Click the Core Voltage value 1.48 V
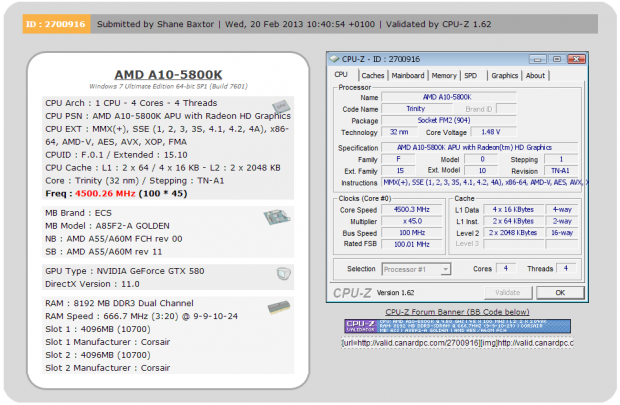The image size is (620, 405). coord(492,132)
